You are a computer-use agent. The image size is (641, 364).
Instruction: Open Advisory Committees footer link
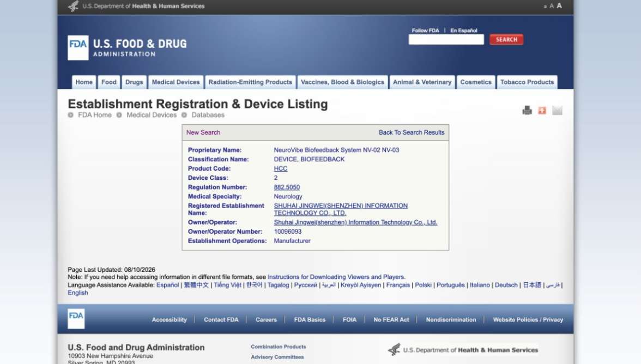pyautogui.click(x=277, y=357)
